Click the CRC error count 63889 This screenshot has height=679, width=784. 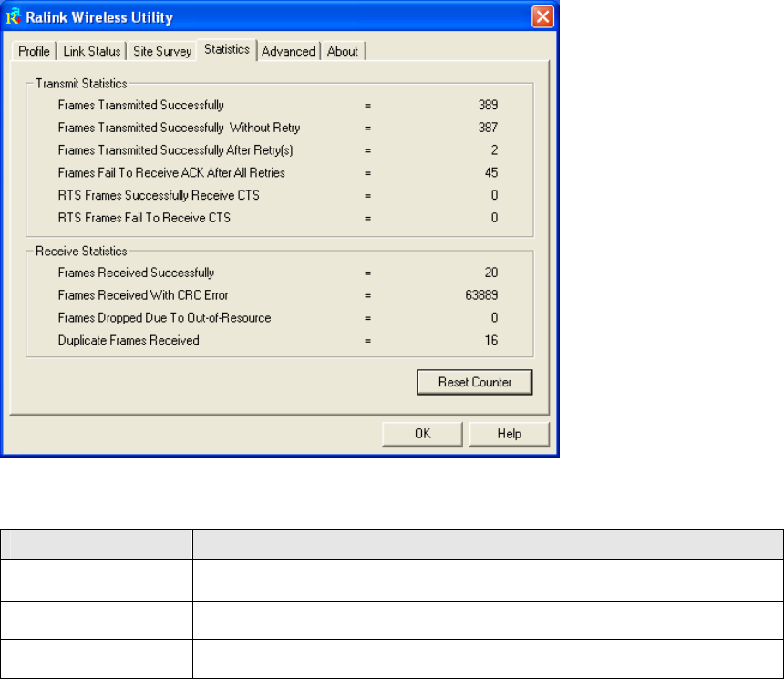click(481, 295)
